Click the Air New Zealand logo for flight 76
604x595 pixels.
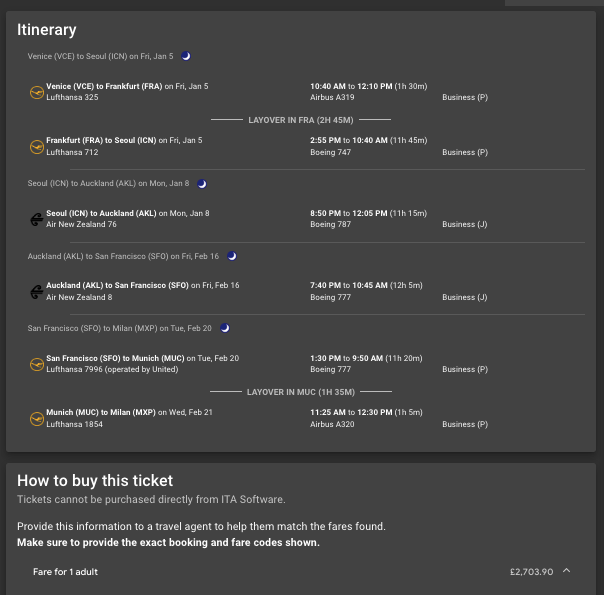[37, 219]
